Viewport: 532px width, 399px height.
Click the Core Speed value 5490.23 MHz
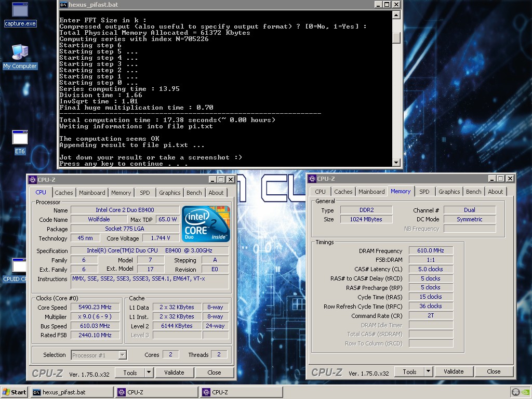[95, 307]
